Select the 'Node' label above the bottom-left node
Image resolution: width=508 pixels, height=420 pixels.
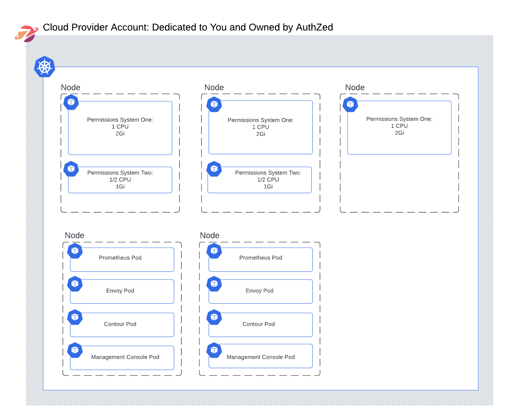point(74,235)
